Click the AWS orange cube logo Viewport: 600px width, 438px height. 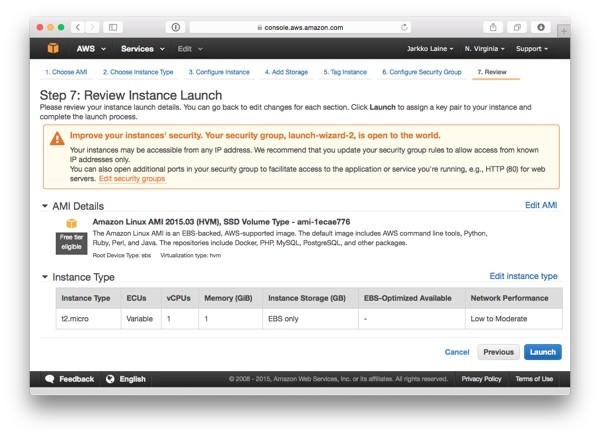pos(53,48)
